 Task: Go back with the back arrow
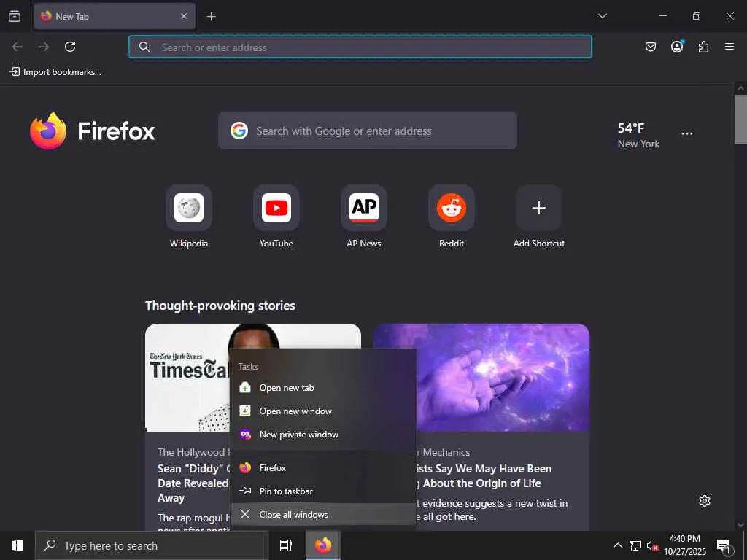click(18, 47)
